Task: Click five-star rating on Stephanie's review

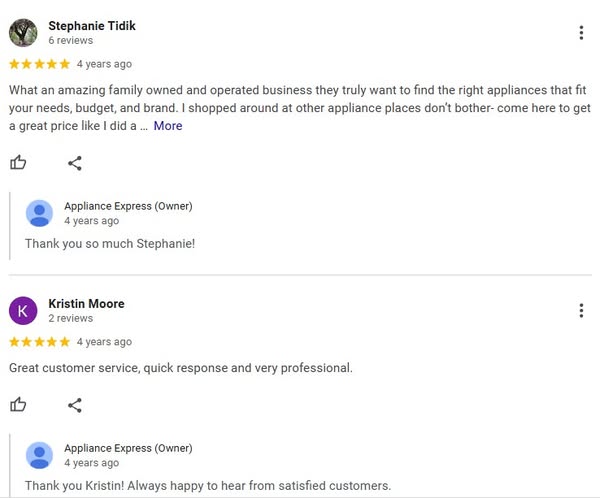Action: (39, 64)
